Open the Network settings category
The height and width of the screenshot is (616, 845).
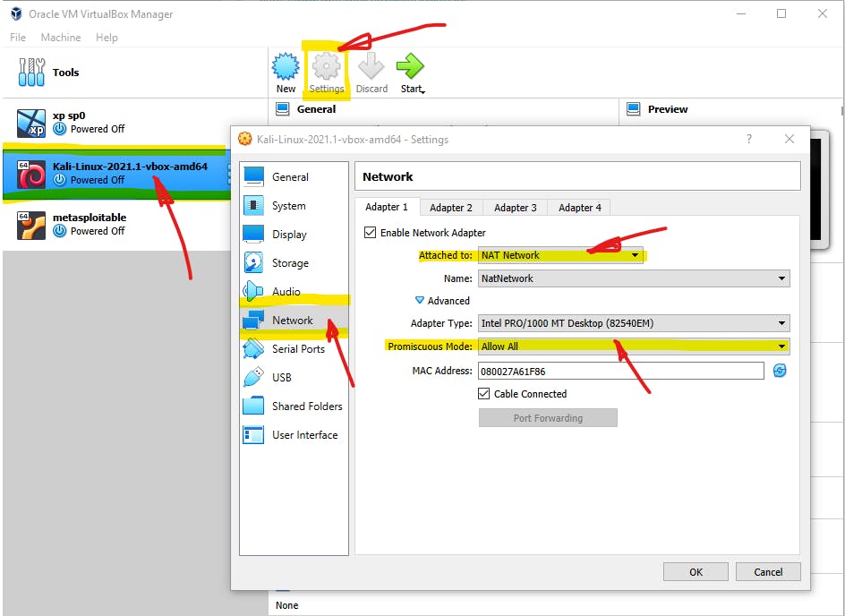coord(294,321)
